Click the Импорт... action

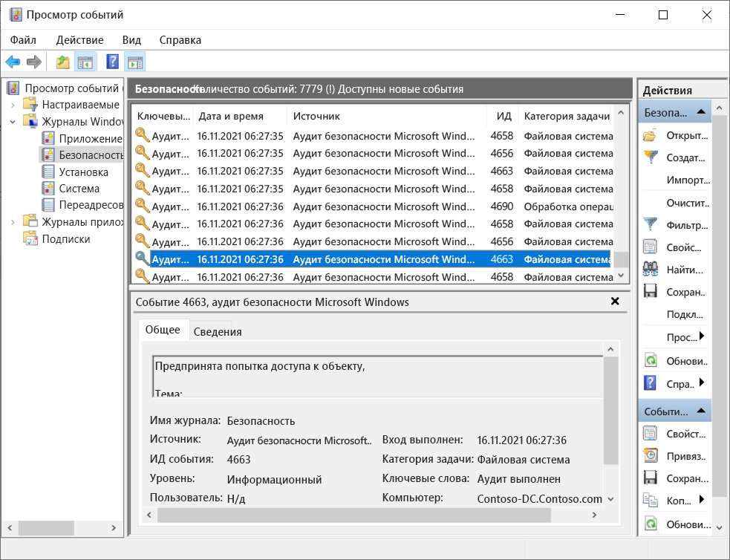coord(688,180)
